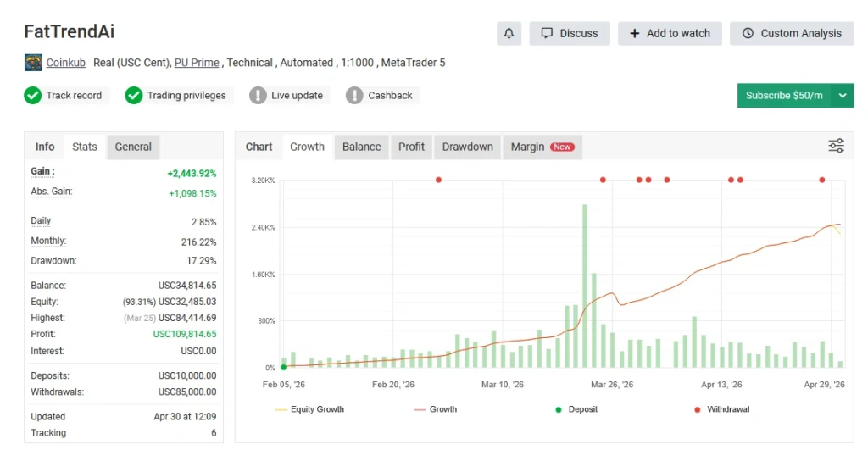Open the PU Prime broker link
This screenshot has width=868, height=450.
(x=197, y=63)
